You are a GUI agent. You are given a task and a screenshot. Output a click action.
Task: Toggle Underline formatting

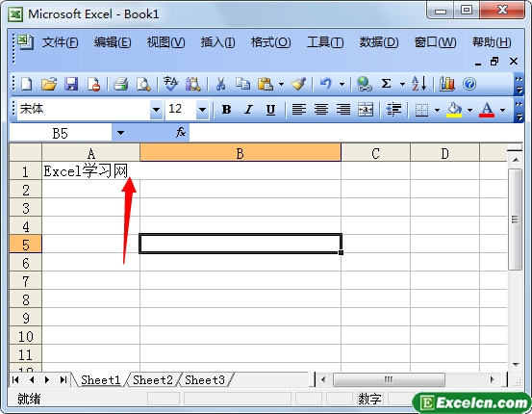click(270, 110)
